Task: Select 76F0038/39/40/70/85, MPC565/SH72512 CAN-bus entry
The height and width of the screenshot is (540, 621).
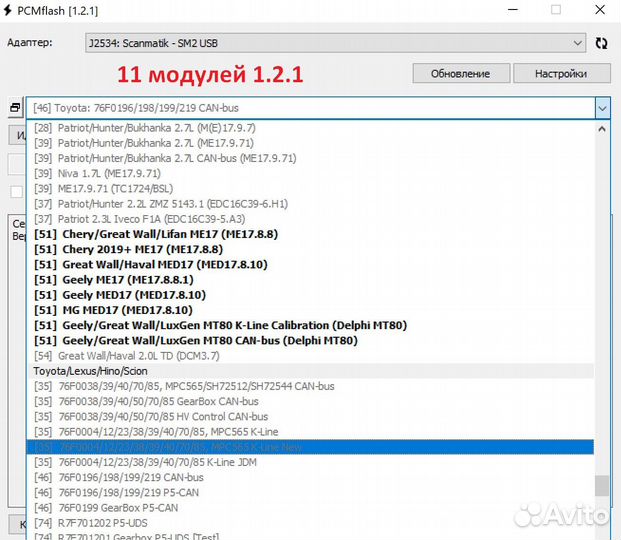Action: click(x=310, y=386)
